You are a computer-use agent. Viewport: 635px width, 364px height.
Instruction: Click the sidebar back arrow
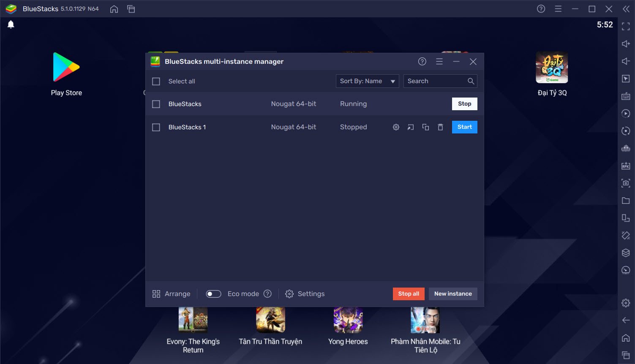click(x=626, y=320)
